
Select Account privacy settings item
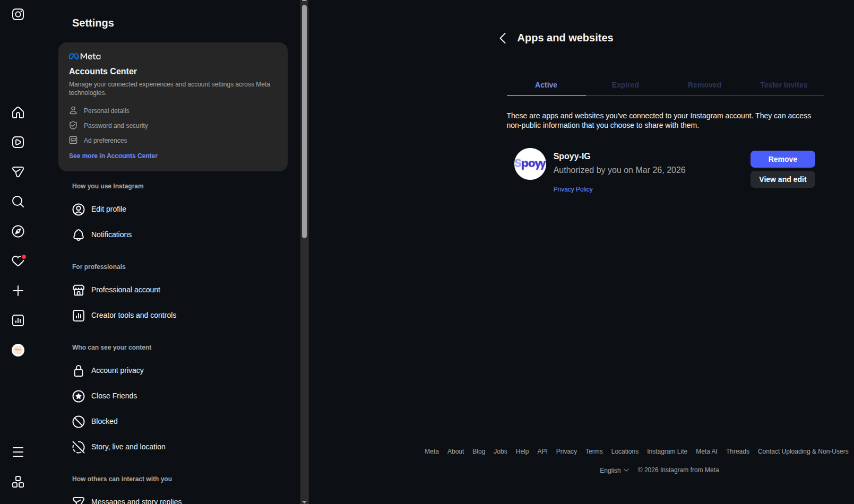[173, 371]
